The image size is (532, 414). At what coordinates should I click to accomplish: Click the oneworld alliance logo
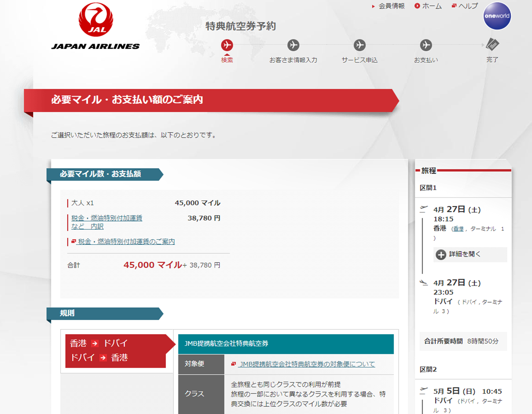(x=497, y=16)
